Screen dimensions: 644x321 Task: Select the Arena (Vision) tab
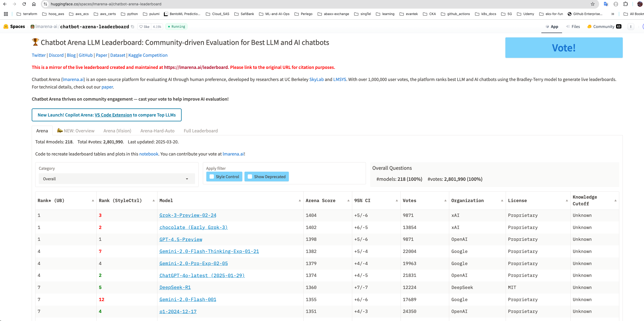tap(117, 131)
